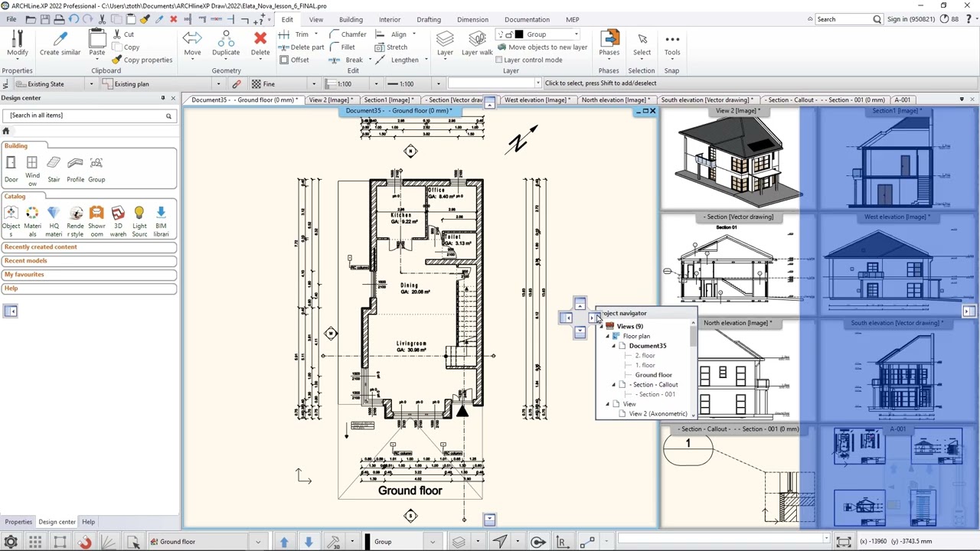Switch to the Properties bottom tab
The width and height of the screenshot is (980, 551).
point(18,522)
